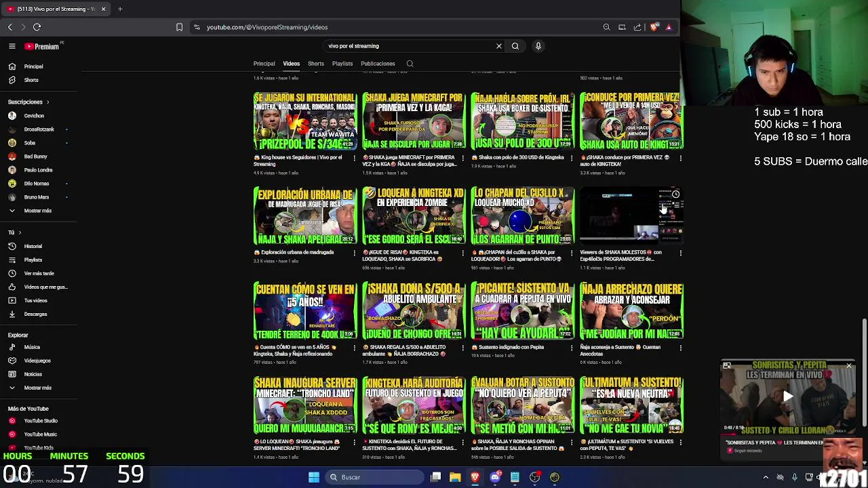Open Videos que me gustan
This screenshot has height=488, width=868.
(45, 287)
